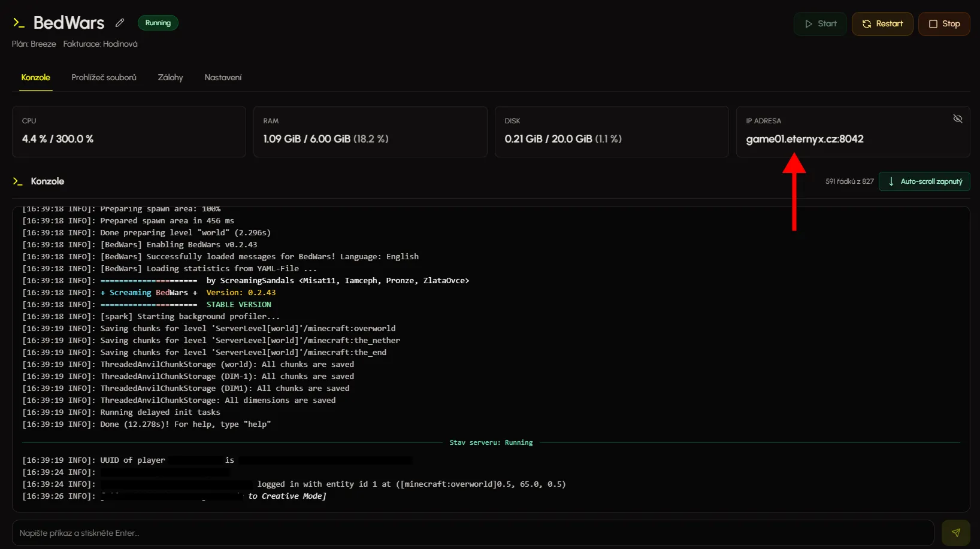
Task: Click 'Plán: Breeze' text
Action: pos(34,44)
